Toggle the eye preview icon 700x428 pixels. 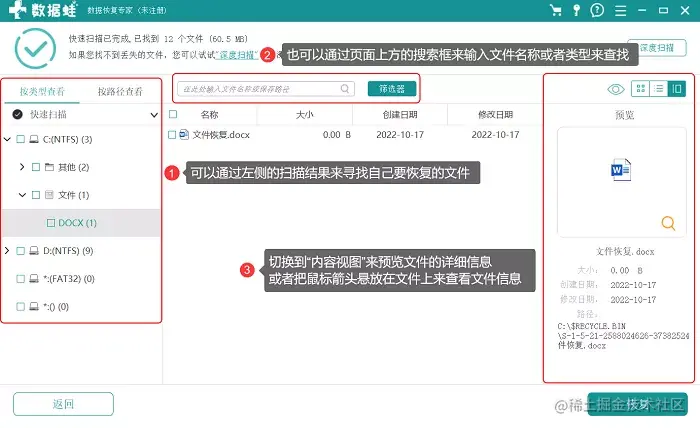click(x=616, y=89)
